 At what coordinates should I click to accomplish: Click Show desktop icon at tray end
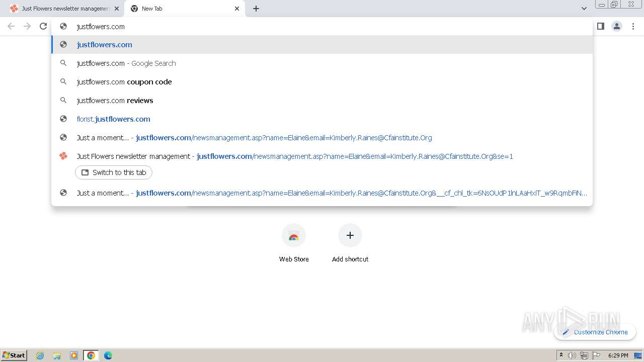point(638,355)
